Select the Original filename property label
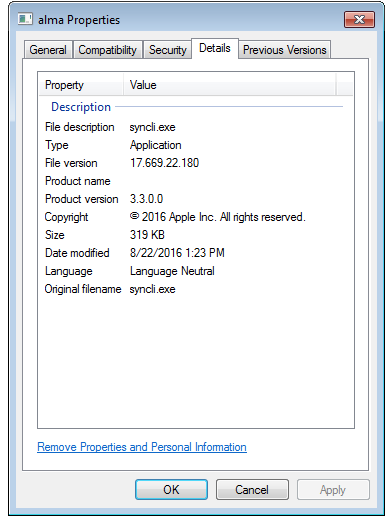The image size is (387, 518). [83, 289]
